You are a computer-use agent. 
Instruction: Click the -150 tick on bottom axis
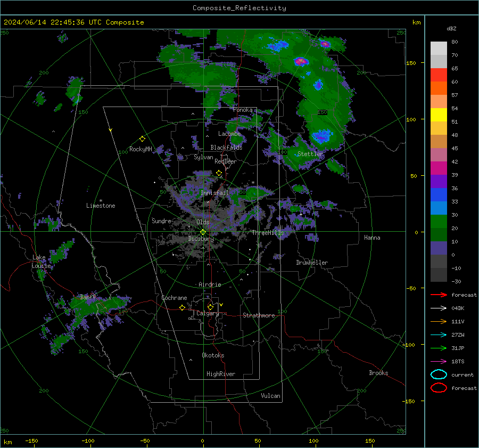point(31,441)
